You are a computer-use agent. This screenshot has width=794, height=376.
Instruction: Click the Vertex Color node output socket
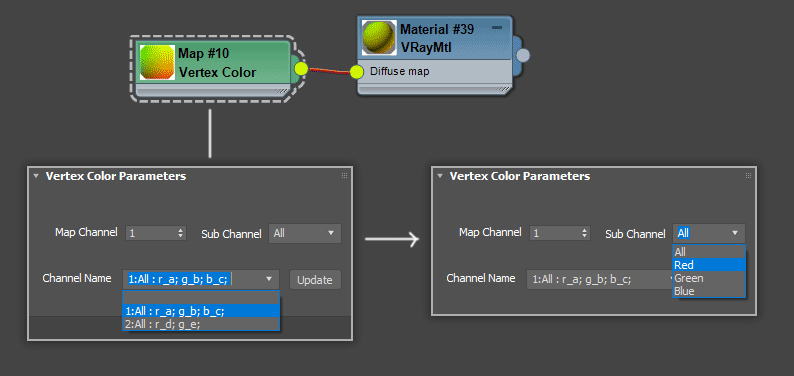tap(301, 68)
